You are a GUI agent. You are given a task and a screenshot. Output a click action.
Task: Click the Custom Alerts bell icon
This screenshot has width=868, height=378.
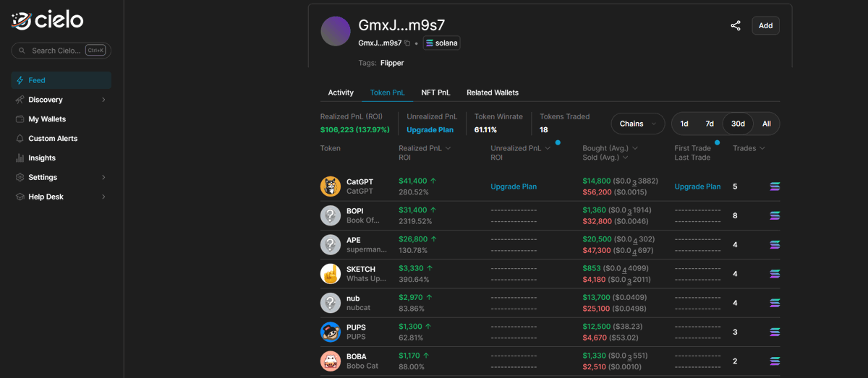[20, 139]
